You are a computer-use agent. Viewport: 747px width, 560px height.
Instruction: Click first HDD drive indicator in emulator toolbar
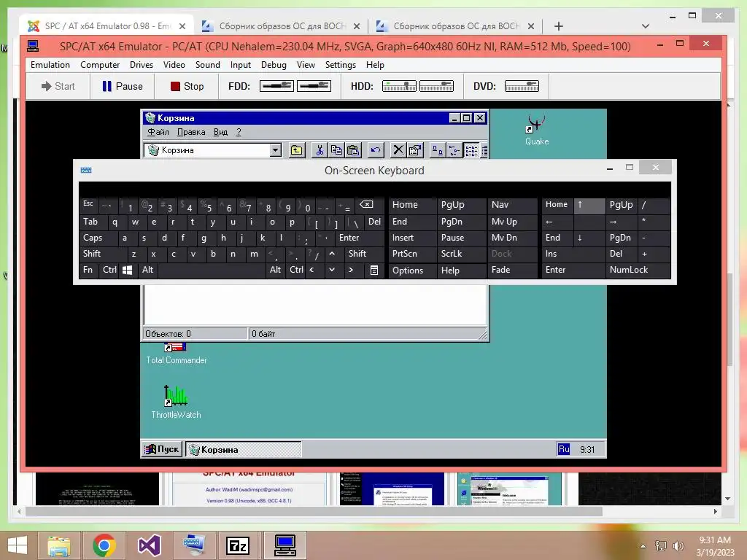click(x=399, y=86)
